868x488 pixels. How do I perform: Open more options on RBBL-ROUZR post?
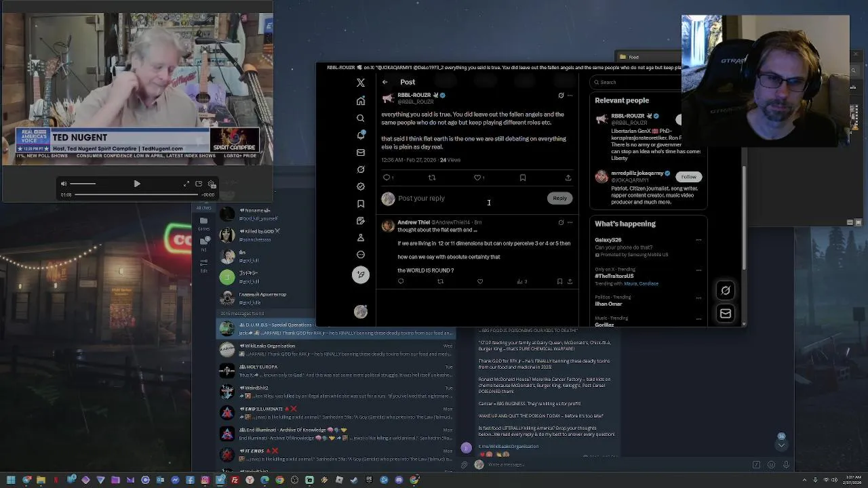[x=570, y=96]
